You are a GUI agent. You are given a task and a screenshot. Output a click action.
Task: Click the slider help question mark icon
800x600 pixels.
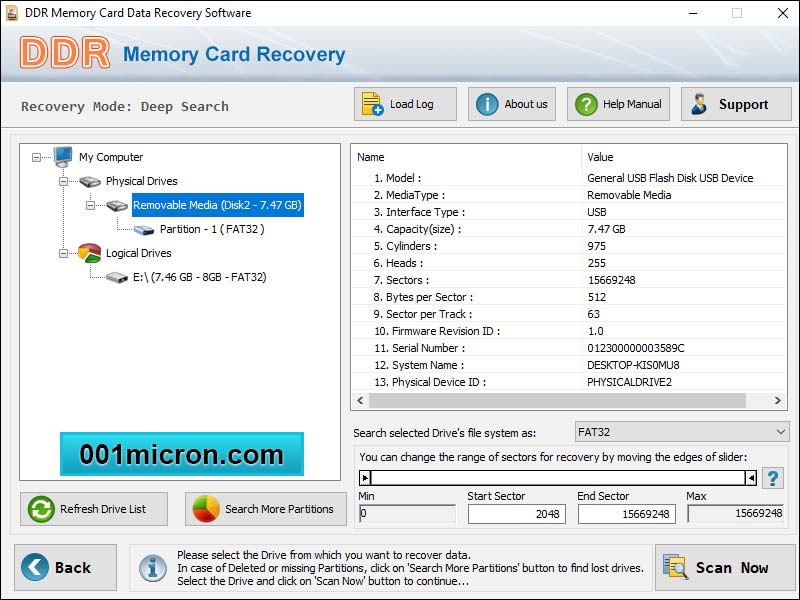pyautogui.click(x=773, y=478)
